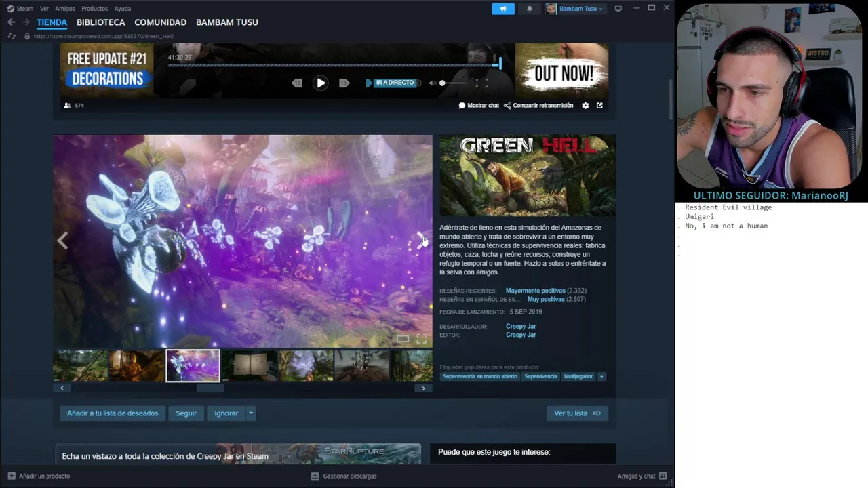This screenshot has height=488, width=868.
Task: Select the campfire scene thumbnail
Action: 137,365
